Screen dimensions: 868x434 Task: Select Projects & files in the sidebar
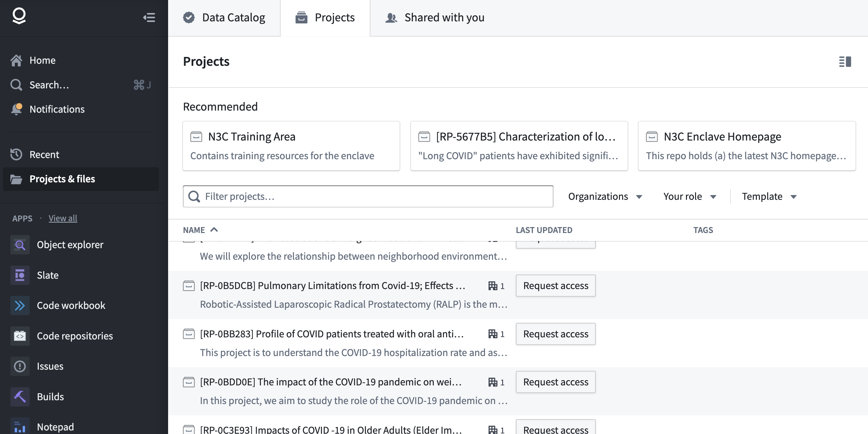coord(62,178)
